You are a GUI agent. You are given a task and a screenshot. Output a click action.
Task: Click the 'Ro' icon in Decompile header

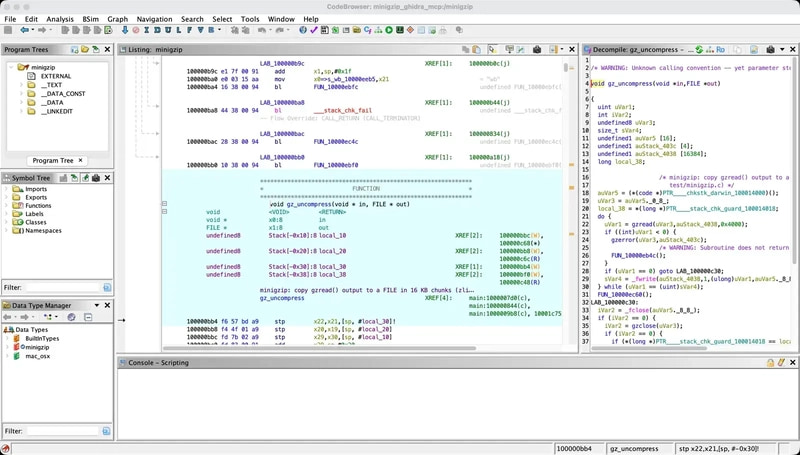[x=720, y=49]
